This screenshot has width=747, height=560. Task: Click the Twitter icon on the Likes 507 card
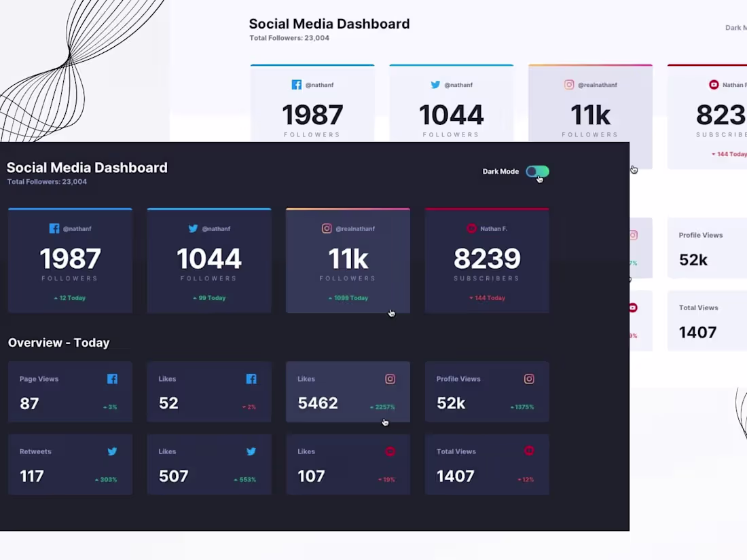tap(251, 451)
